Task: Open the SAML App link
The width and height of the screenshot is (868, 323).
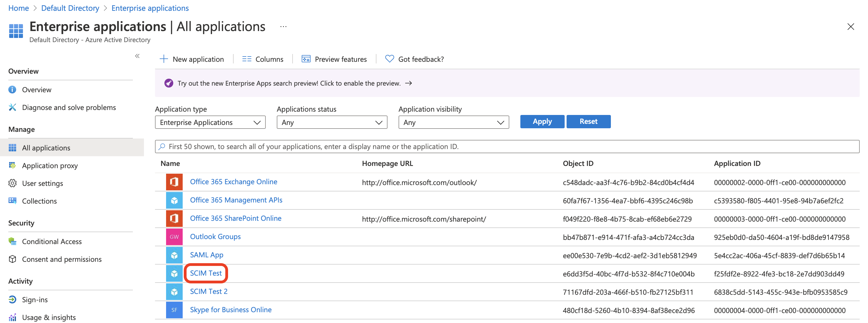Action: [206, 255]
